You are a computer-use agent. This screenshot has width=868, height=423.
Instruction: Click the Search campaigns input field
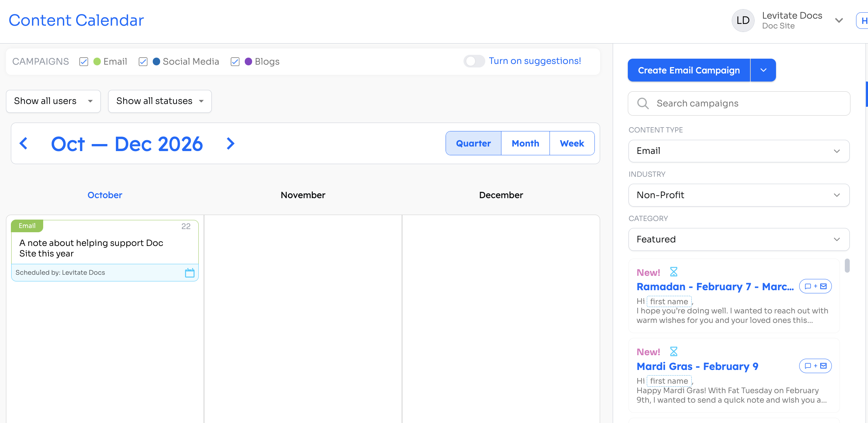(x=739, y=103)
